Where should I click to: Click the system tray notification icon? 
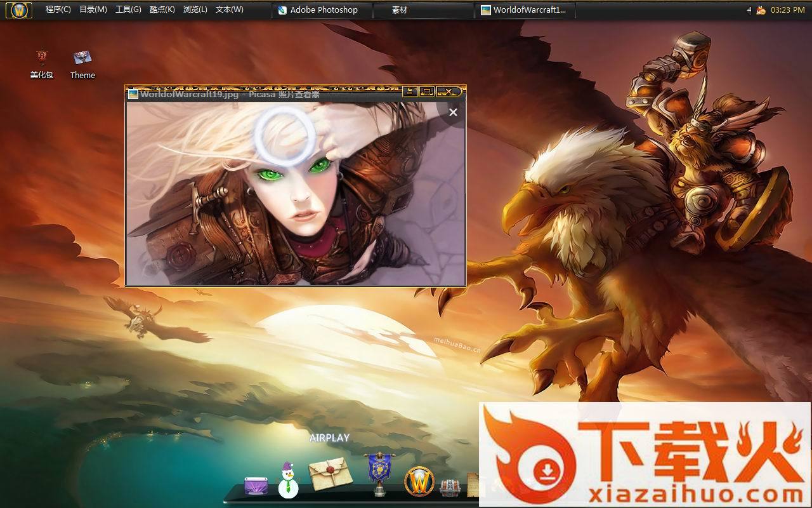761,10
